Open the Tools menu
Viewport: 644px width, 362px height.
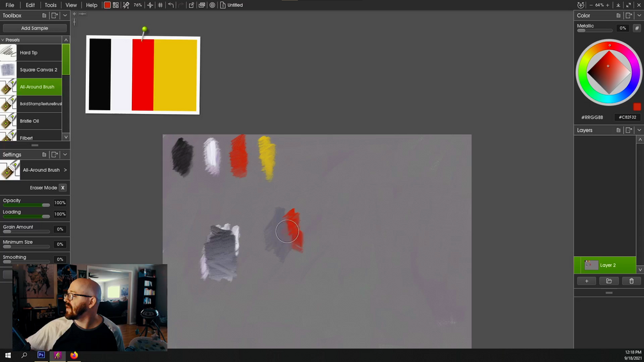tap(51, 5)
